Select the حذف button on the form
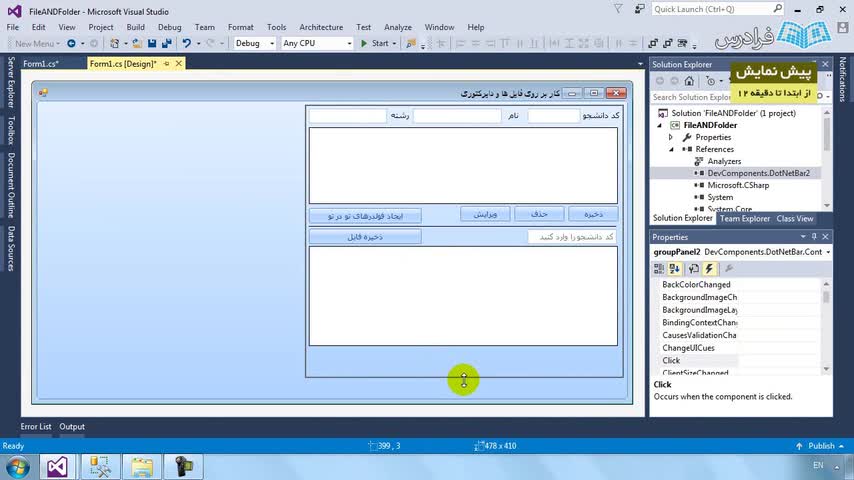Image resolution: width=854 pixels, height=480 pixels. click(539, 214)
